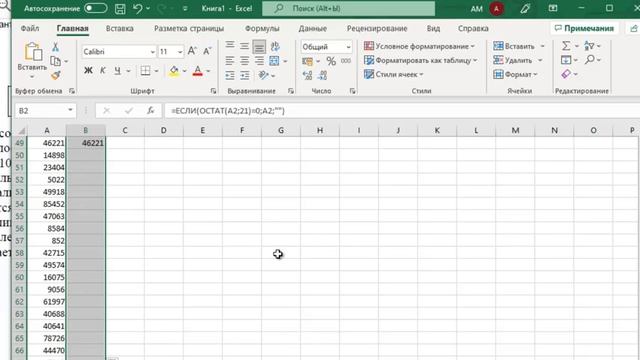Click the Примечания button

pos(584,28)
